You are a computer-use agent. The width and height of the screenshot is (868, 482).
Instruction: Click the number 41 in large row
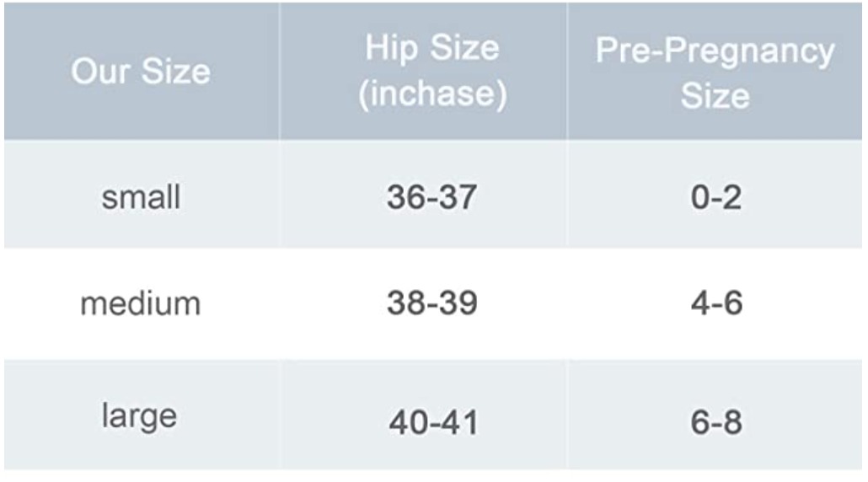tap(461, 423)
